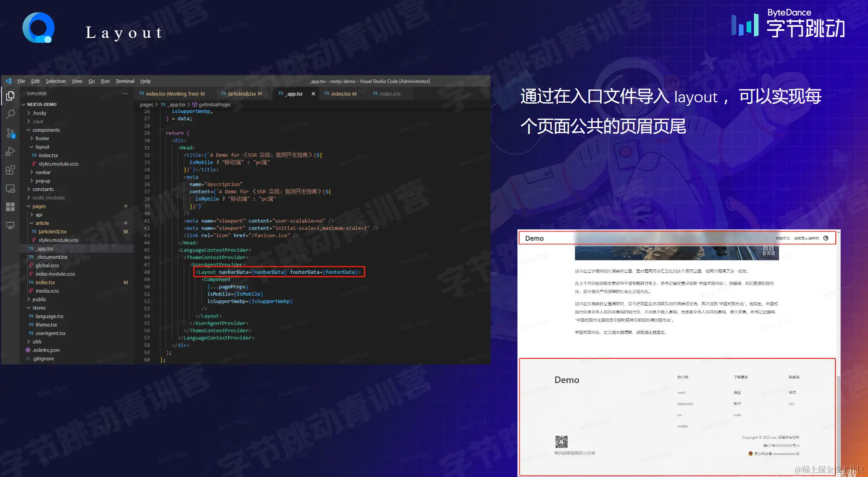The height and width of the screenshot is (477, 868).
Task: Open the Extensions view icon
Action: [10, 170]
